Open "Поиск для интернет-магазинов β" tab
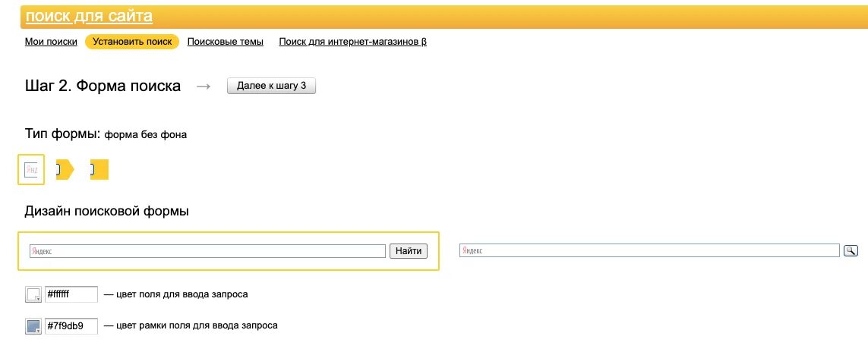Image resolution: width=868 pixels, height=352 pixels. click(x=352, y=42)
